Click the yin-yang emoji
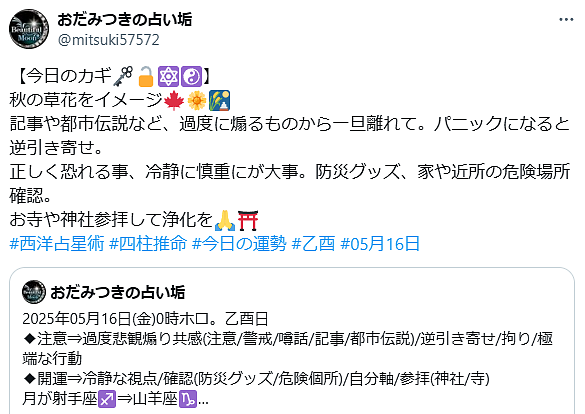585x414 pixels. point(191,76)
